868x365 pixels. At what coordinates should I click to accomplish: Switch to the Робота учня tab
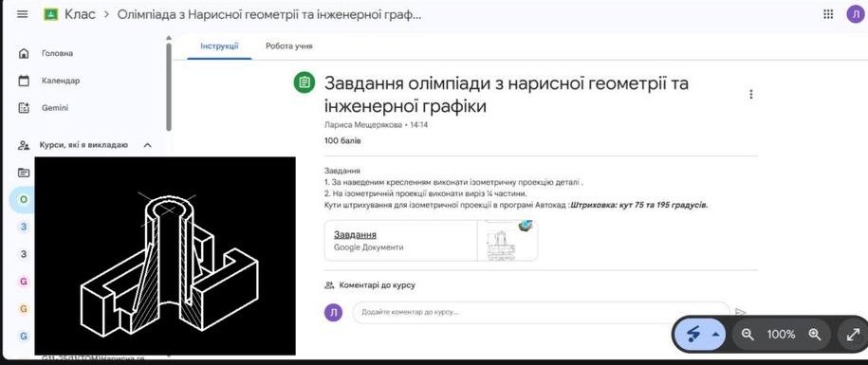(x=289, y=46)
